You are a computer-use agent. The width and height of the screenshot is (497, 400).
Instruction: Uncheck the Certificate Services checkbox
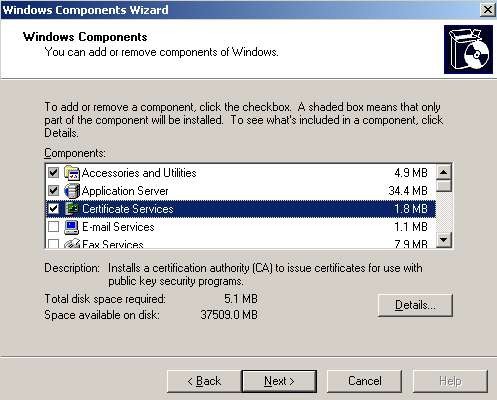pyautogui.click(x=53, y=209)
